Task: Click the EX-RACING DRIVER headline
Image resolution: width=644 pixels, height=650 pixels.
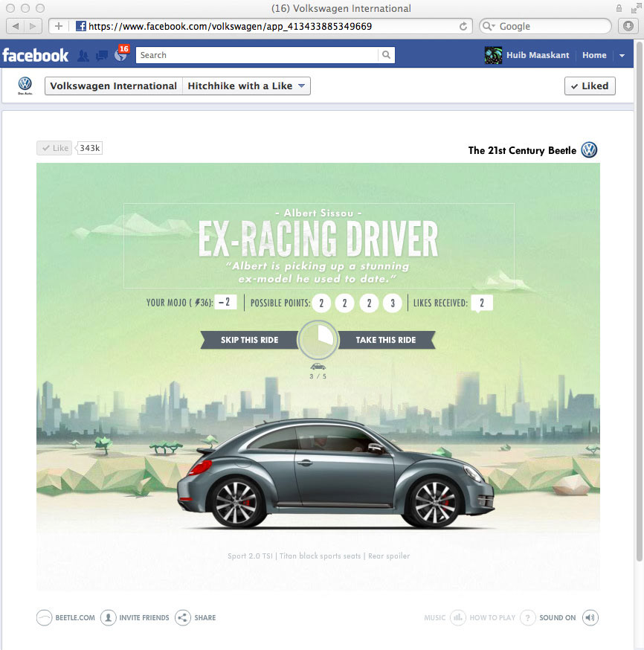Action: coord(318,239)
